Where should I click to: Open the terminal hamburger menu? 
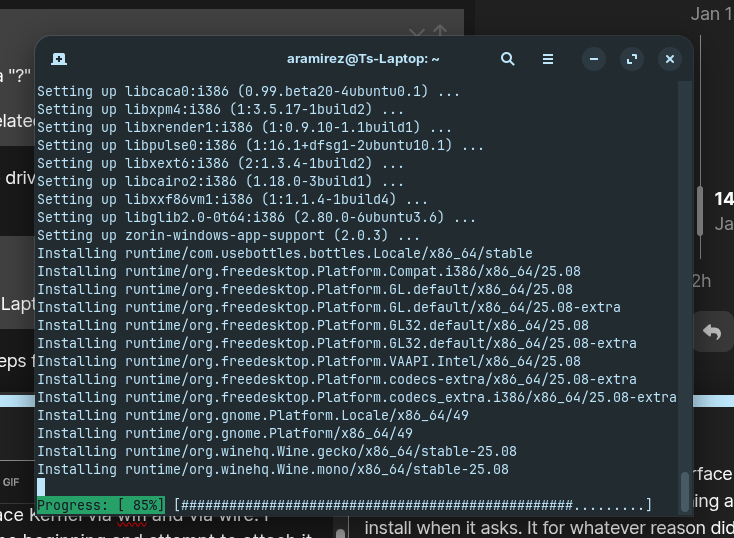click(548, 59)
